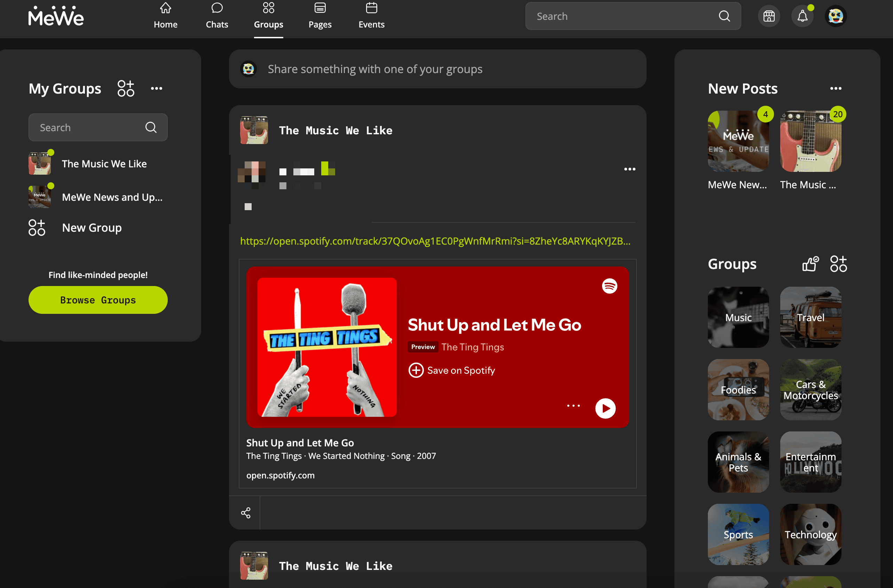Open the Spotify track URL link
The width and height of the screenshot is (893, 588).
coord(435,241)
